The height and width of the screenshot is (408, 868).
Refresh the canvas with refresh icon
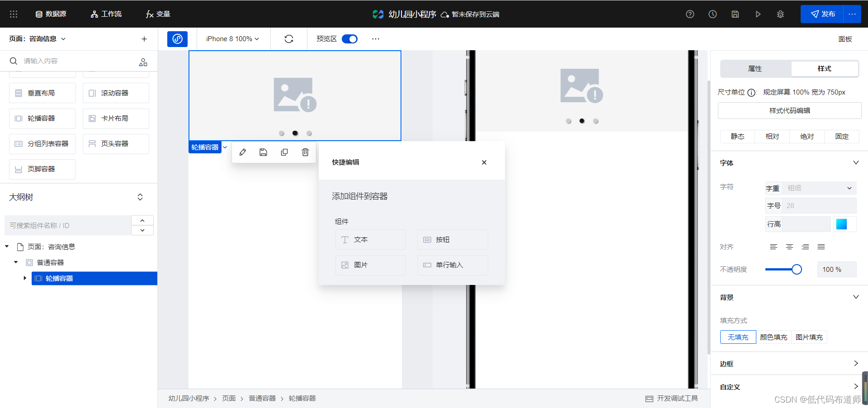point(289,39)
